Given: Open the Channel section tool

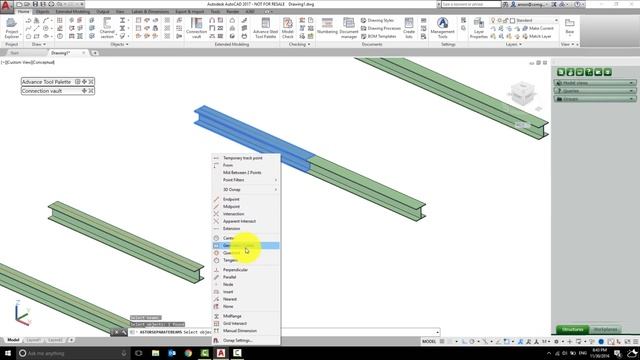Looking at the screenshot, I should click(107, 28).
